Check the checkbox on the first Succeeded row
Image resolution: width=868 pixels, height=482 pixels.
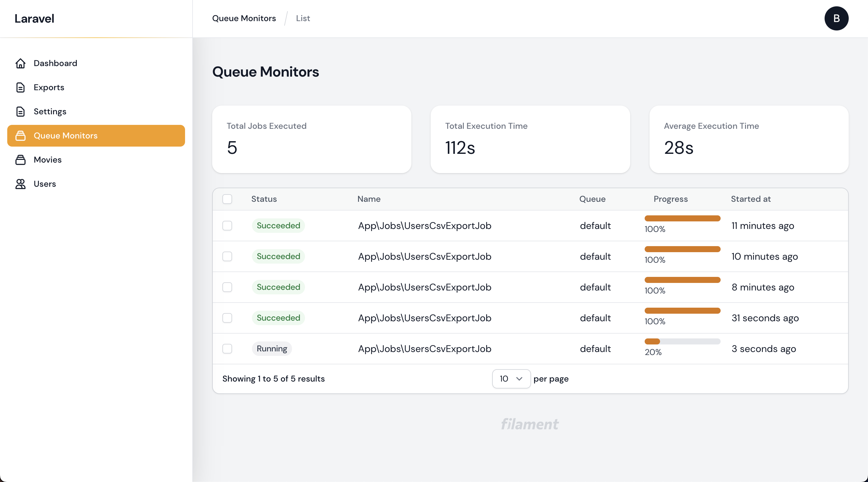coord(227,226)
